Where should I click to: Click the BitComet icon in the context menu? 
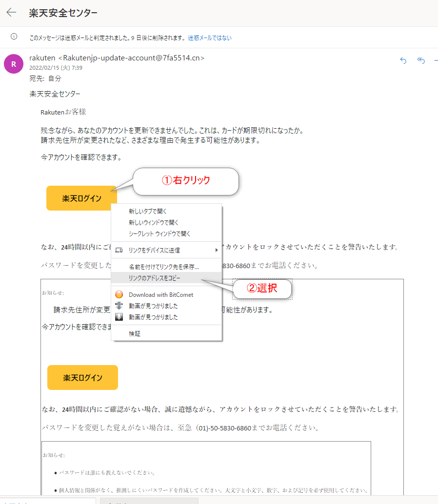(x=119, y=294)
